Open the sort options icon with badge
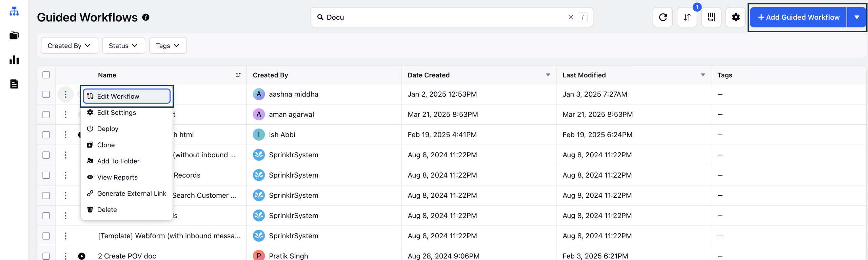The width and height of the screenshot is (868, 260). click(687, 17)
